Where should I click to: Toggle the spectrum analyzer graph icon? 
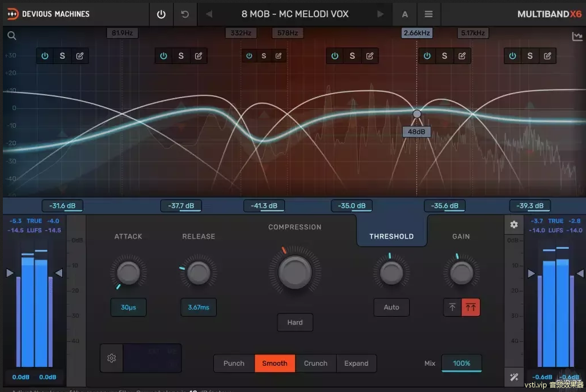pyautogui.click(x=577, y=36)
